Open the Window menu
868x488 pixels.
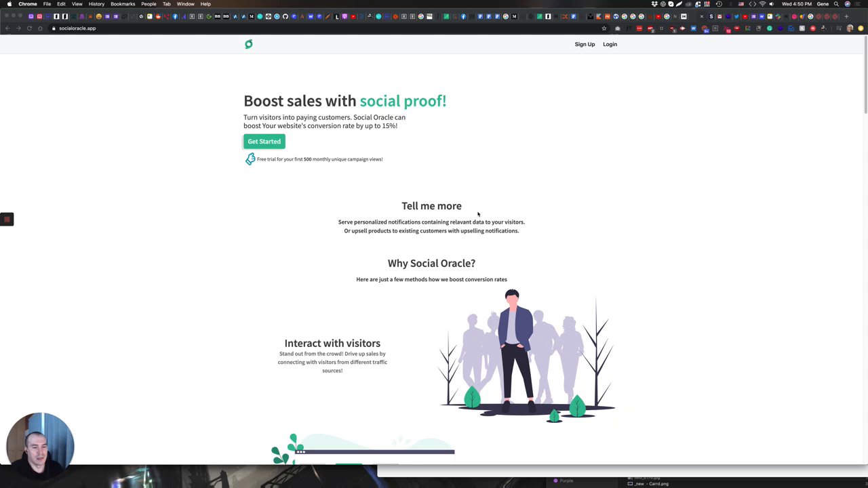point(185,4)
